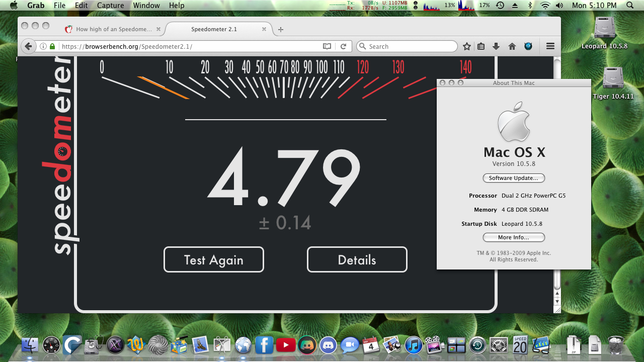Open the browser hamburger menu
The width and height of the screenshot is (644, 362).
[550, 46]
